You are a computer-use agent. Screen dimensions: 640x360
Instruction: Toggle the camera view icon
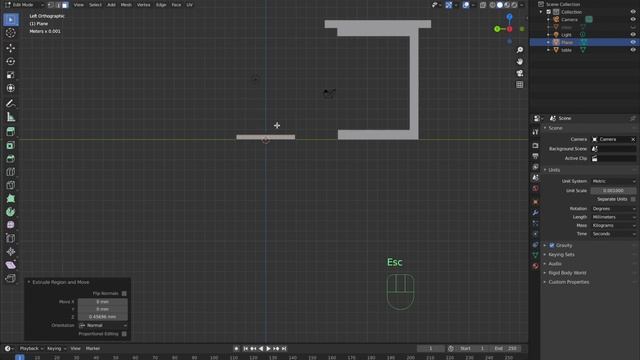coord(520,73)
